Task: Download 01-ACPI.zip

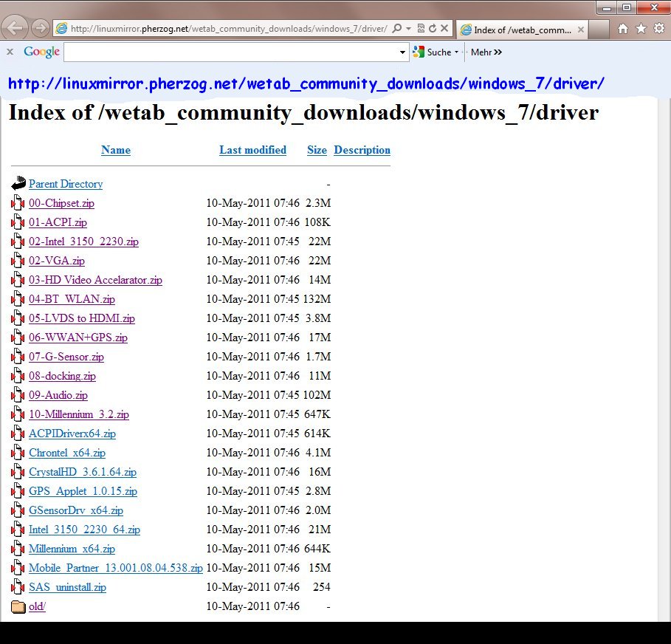Action: click(x=58, y=222)
